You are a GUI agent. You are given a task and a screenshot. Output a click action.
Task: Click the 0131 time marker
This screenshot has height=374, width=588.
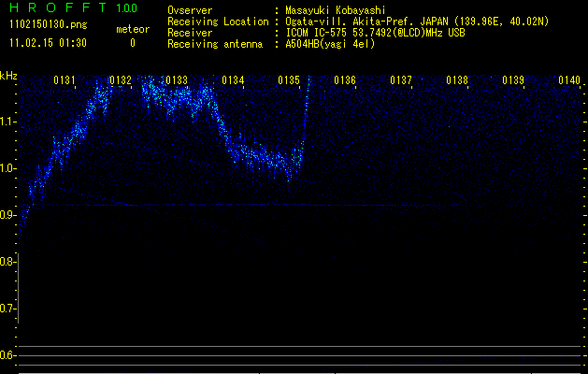(x=65, y=81)
